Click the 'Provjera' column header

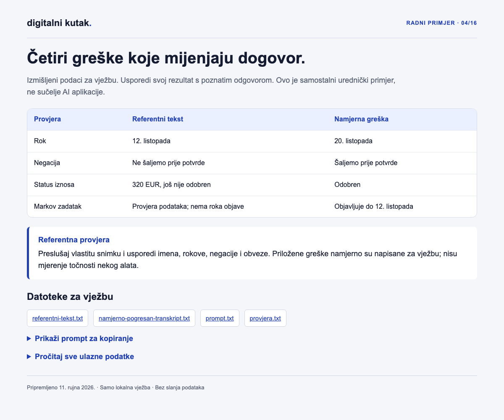(x=76, y=119)
